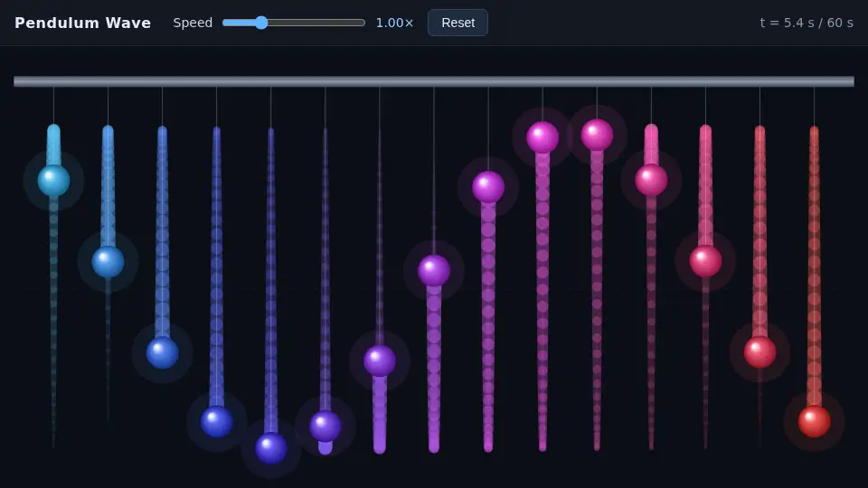Click the red ball on last string
This screenshot has width=868, height=488.
[814, 421]
